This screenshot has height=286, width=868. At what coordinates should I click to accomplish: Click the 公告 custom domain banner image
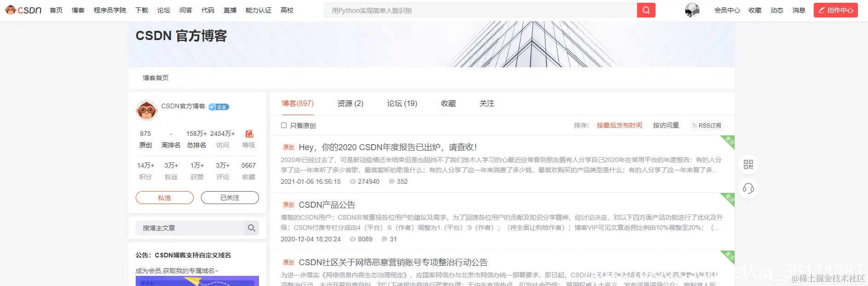pos(197,281)
